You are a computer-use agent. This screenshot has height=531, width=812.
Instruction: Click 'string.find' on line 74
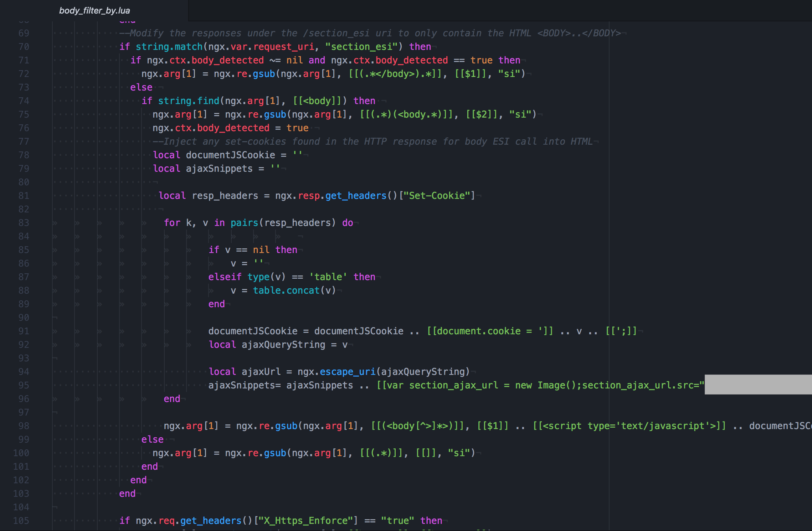pyautogui.click(x=189, y=101)
